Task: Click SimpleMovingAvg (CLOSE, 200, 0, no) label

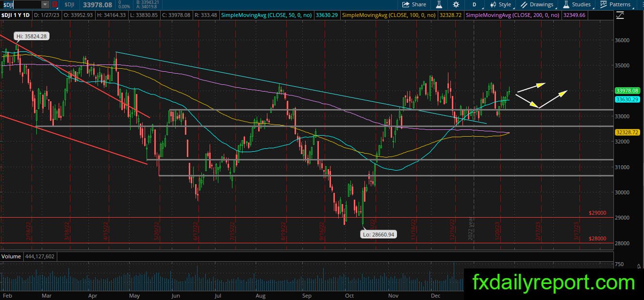Action: [513, 16]
